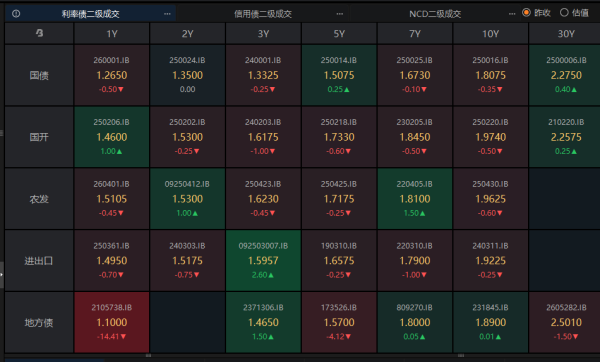Open bond 250202.IB cell
The width and height of the screenshot is (600, 362).
(x=188, y=137)
